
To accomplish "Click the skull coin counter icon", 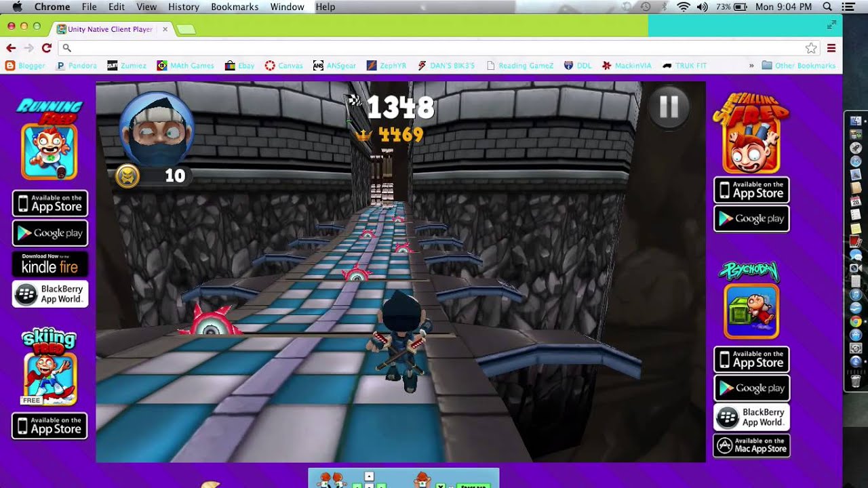I will (x=127, y=176).
